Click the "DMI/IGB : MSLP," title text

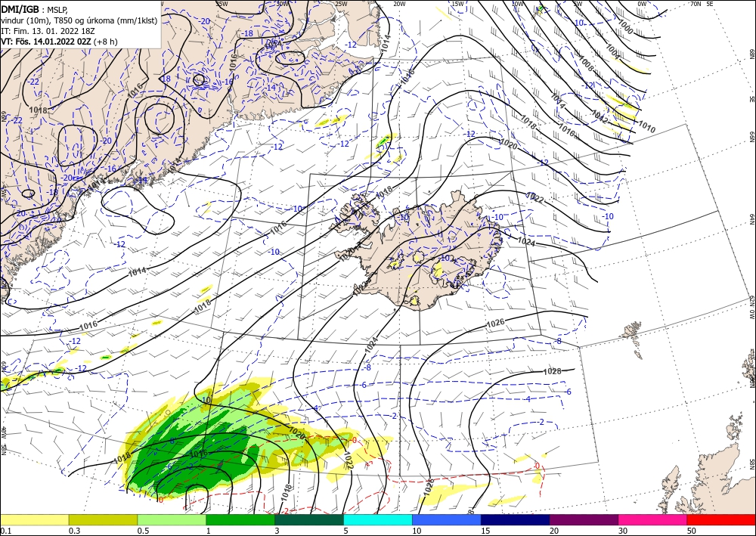pos(35,9)
